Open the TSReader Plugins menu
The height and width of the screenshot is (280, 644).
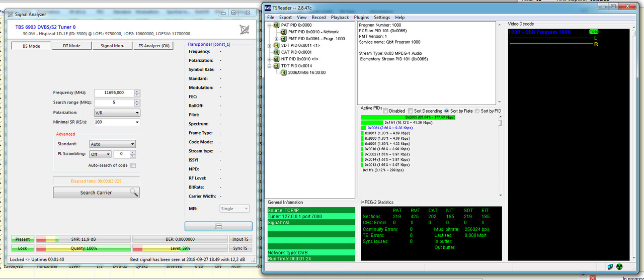pos(361,17)
